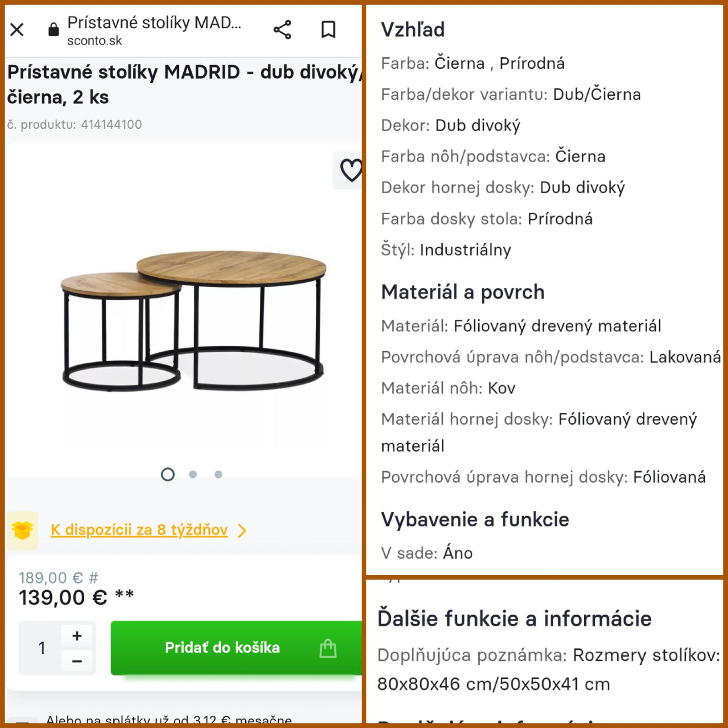The image size is (728, 728).
Task: Tap the 139,00 € discounted price
Action: pos(63,598)
